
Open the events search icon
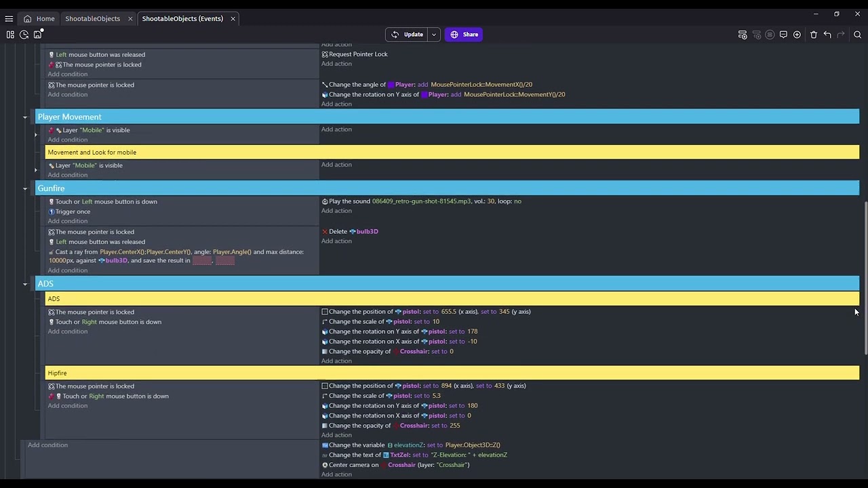(857, 35)
